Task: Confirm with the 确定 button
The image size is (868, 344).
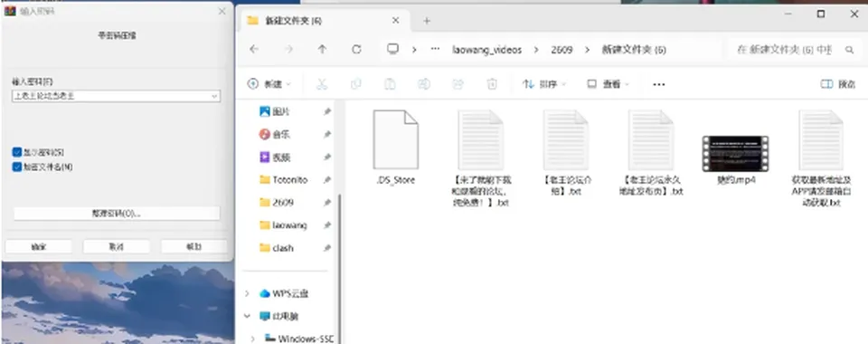Action: click(x=39, y=246)
